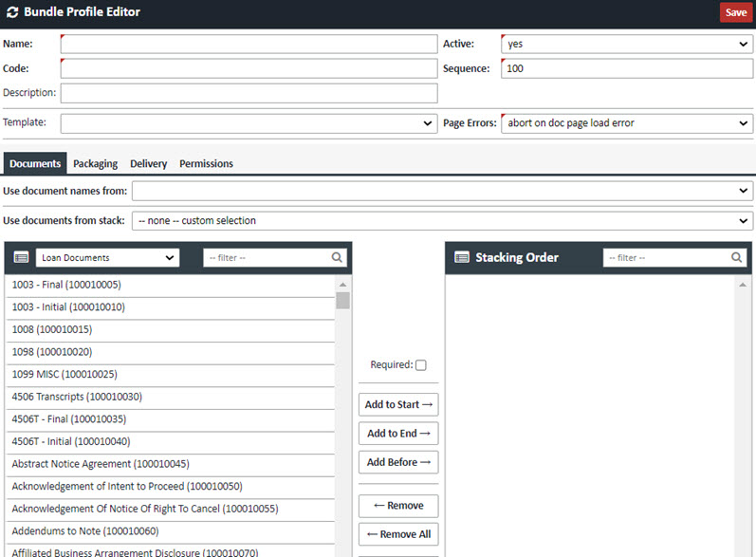This screenshot has width=756, height=557.
Task: Click the Add to Start button
Action: pyautogui.click(x=398, y=404)
